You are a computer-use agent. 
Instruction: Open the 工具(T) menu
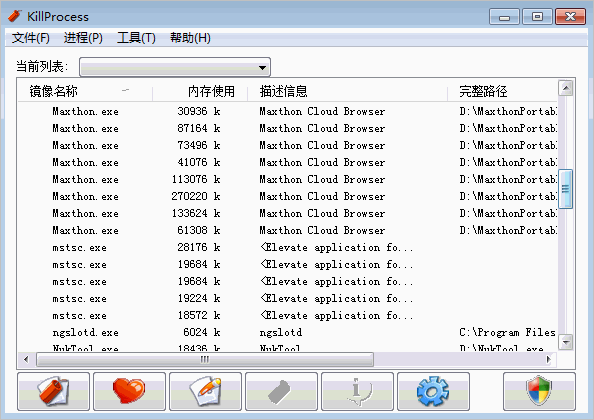[136, 38]
